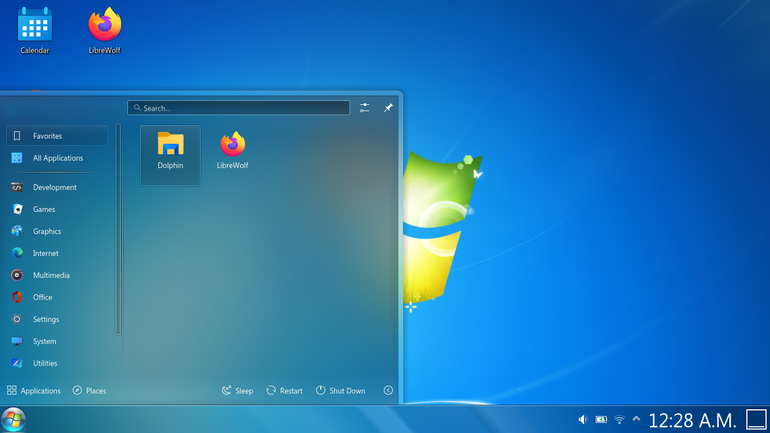Expand hidden system tray icons
The height and width of the screenshot is (433, 770).
pyautogui.click(x=636, y=419)
